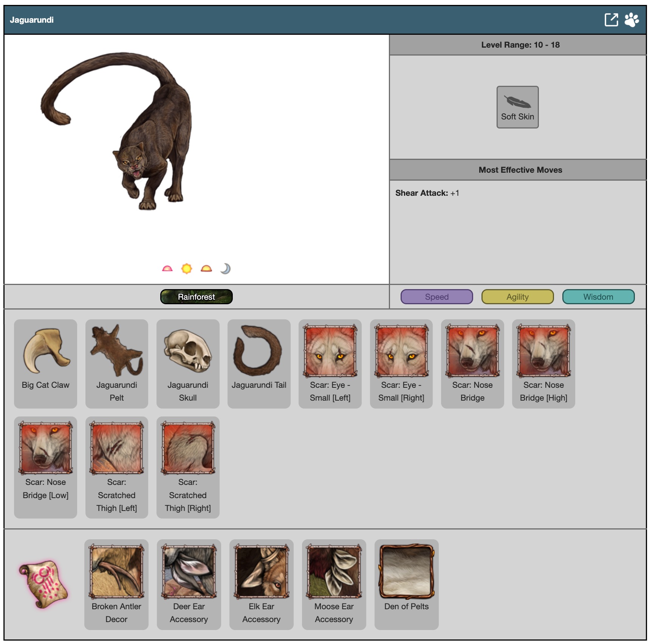This screenshot has height=644, width=650.
Task: Click the pink dawn sunrise icon
Action: tap(167, 269)
